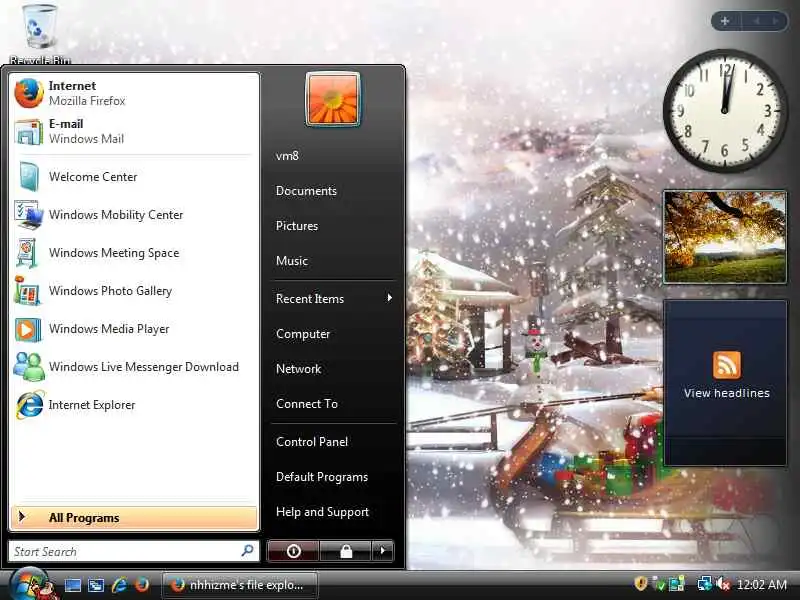
Task: Click Show Desktop in Quick Launch
Action: tap(72, 585)
